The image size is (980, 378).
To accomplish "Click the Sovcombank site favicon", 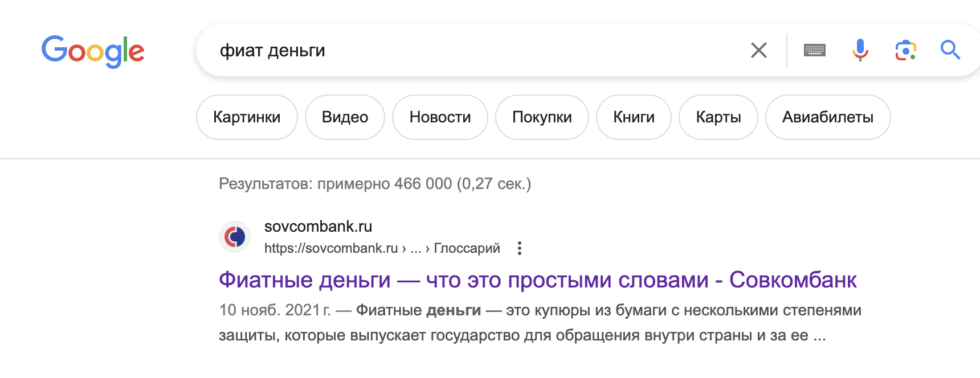I will tap(235, 237).
